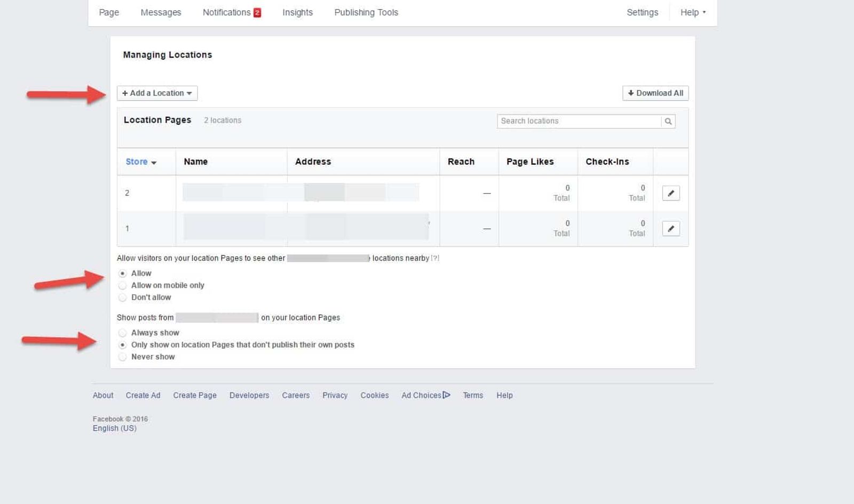
Task: Change language via English (US) link
Action: 115,428
